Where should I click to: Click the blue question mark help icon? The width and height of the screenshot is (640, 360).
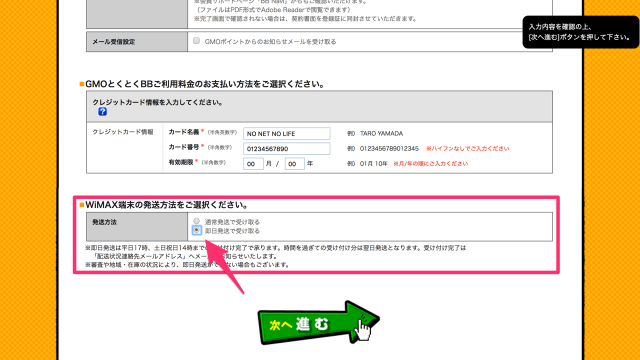click(102, 111)
